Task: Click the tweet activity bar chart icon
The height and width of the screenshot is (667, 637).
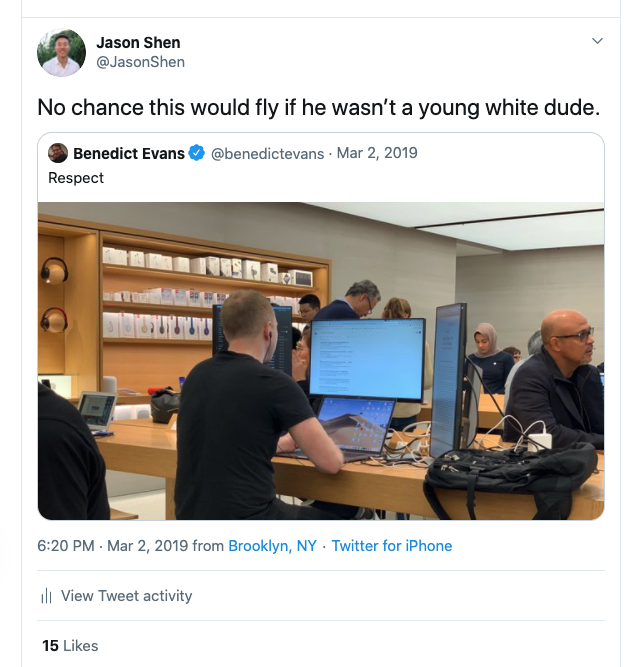Action: 46,596
